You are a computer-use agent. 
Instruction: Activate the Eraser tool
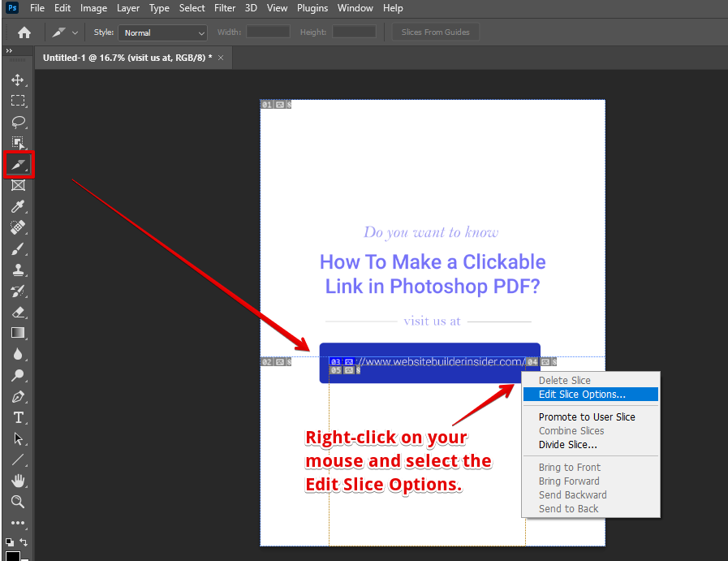pyautogui.click(x=17, y=312)
